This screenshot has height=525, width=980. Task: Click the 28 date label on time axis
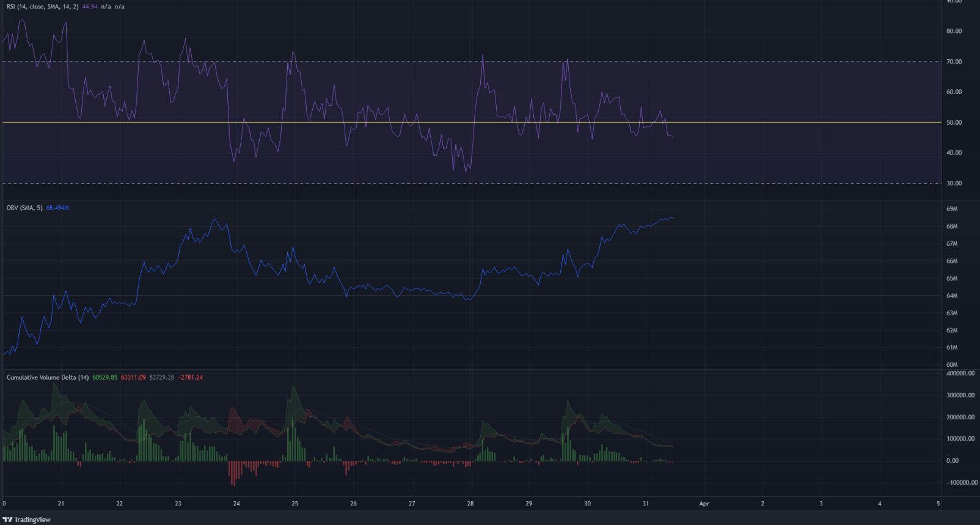point(470,504)
